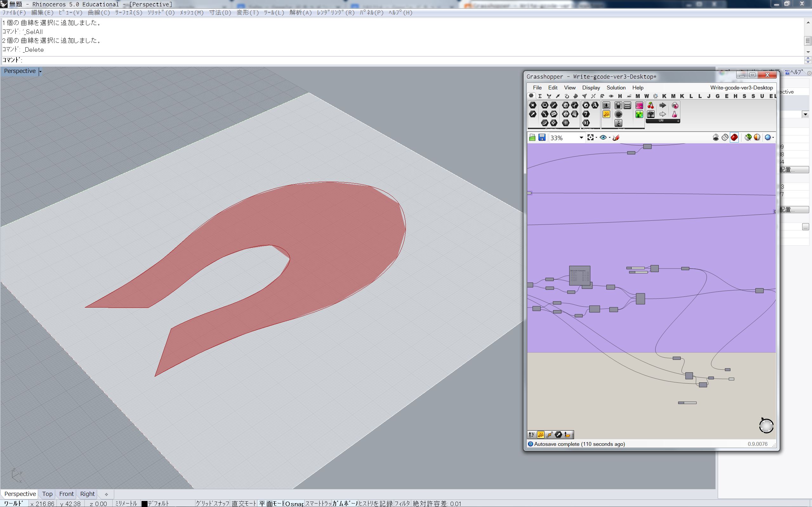This screenshot has height=507, width=812.
Task: Toggle グリッドスナップ in status bar
Action: (212, 503)
